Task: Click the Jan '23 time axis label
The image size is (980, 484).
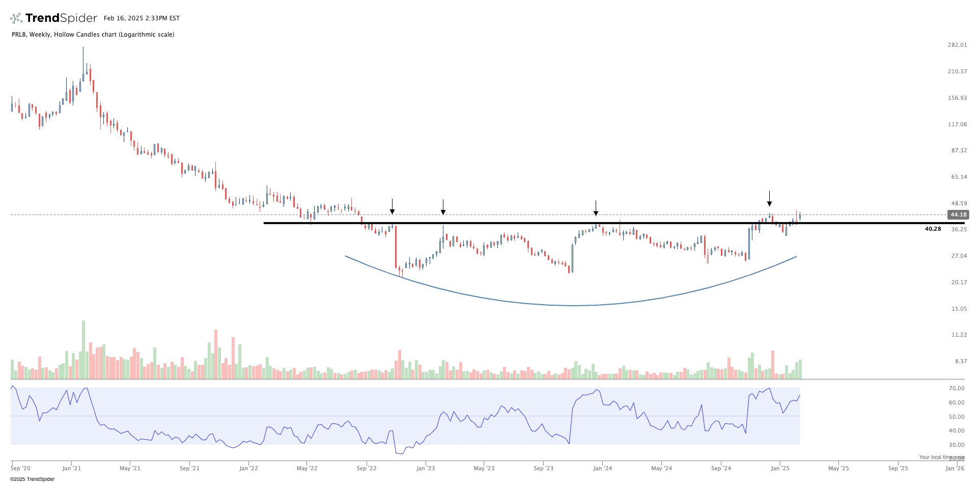Action: [x=426, y=468]
